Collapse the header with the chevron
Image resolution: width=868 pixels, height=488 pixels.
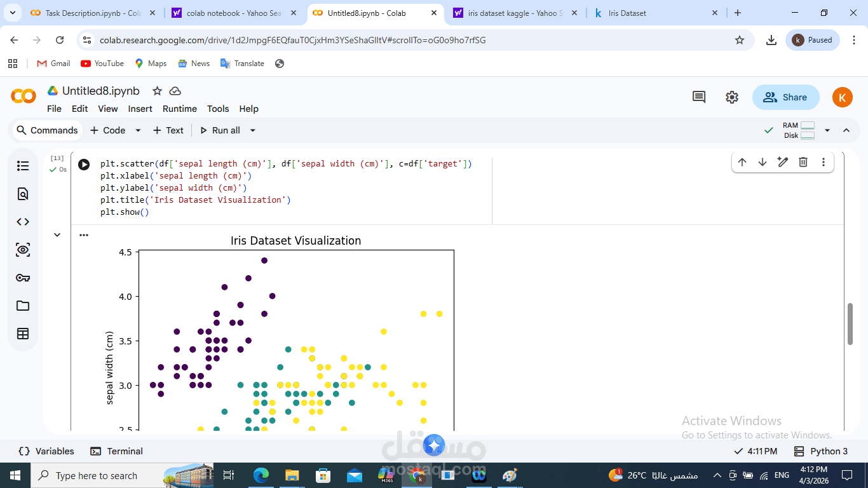846,130
